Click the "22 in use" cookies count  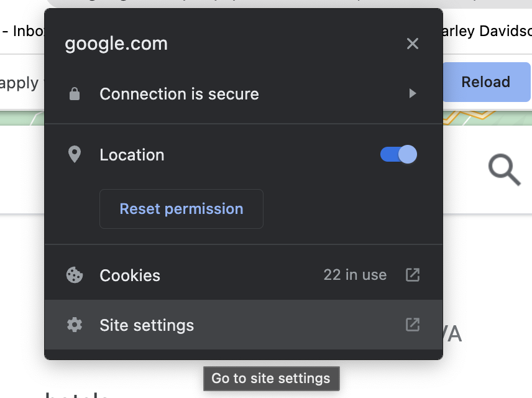(x=355, y=275)
